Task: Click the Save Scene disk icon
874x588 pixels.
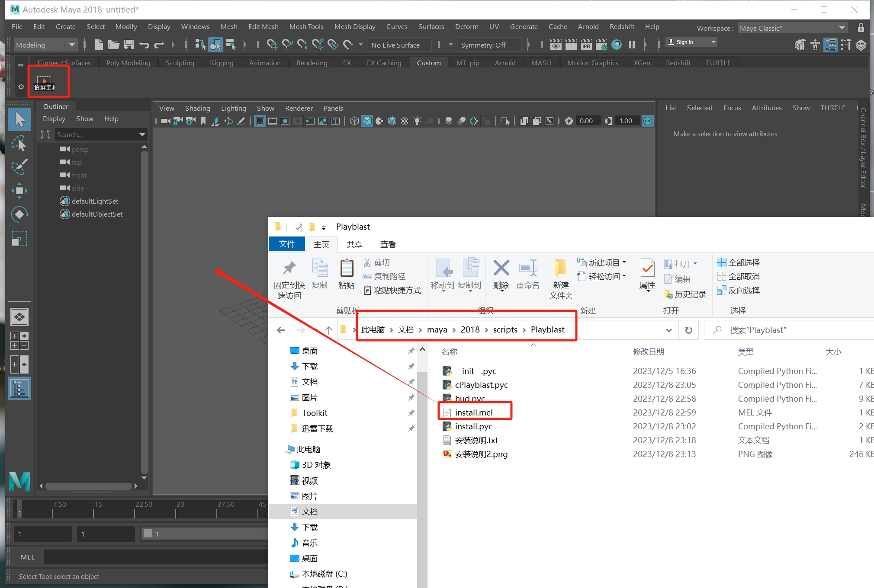Action: pos(129,45)
